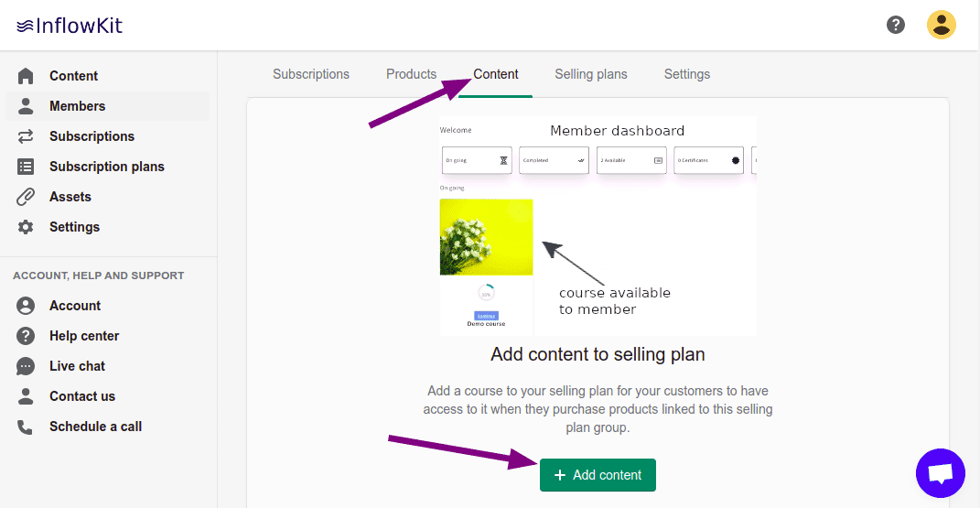The width and height of the screenshot is (980, 508).
Task: Click the Schedule a call phone icon
Action: coord(26,427)
